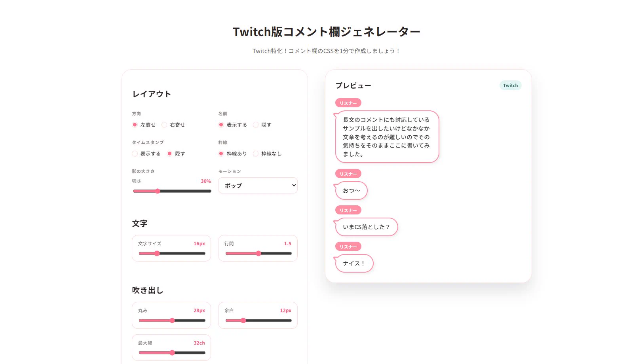Image resolution: width=627 pixels, height=364 pixels.
Task: Click the リスナー tag above the long comment
Action: point(348,103)
